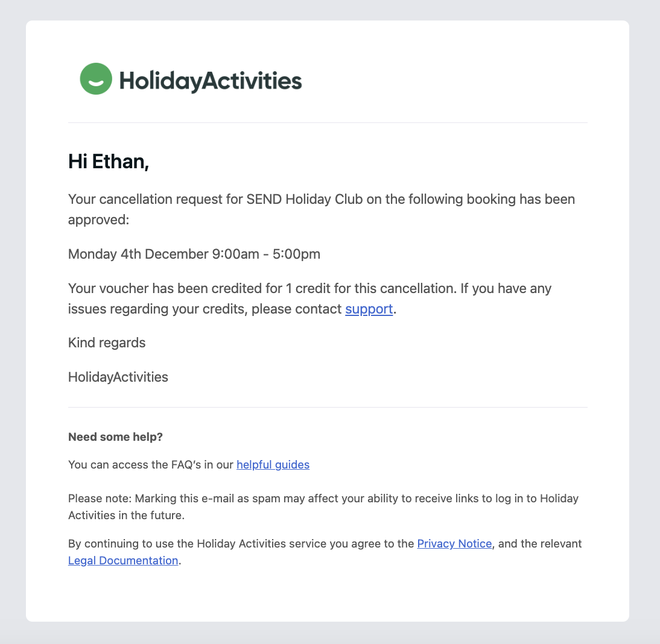Click the "You can access the FAQ's" text
This screenshot has width=660, height=644.
coord(151,465)
